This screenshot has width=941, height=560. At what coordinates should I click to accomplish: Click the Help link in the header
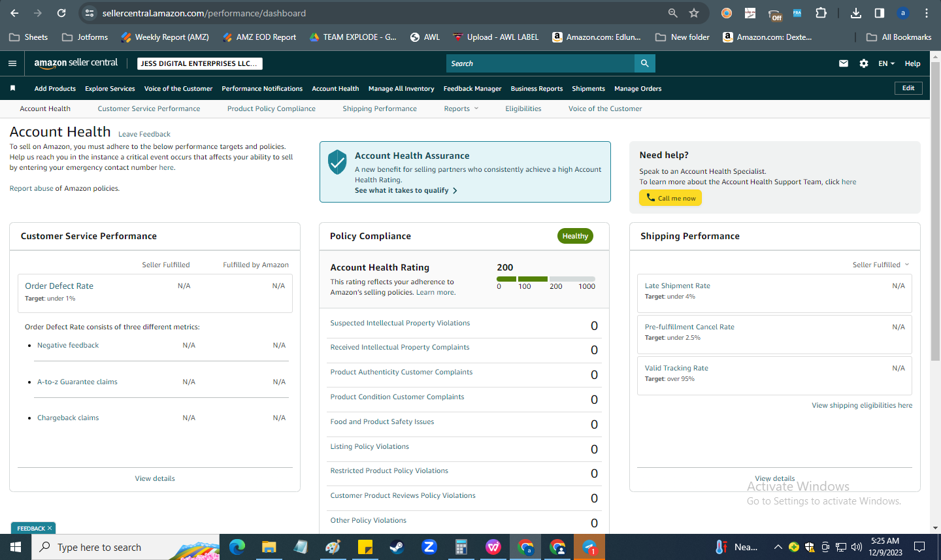coord(912,63)
